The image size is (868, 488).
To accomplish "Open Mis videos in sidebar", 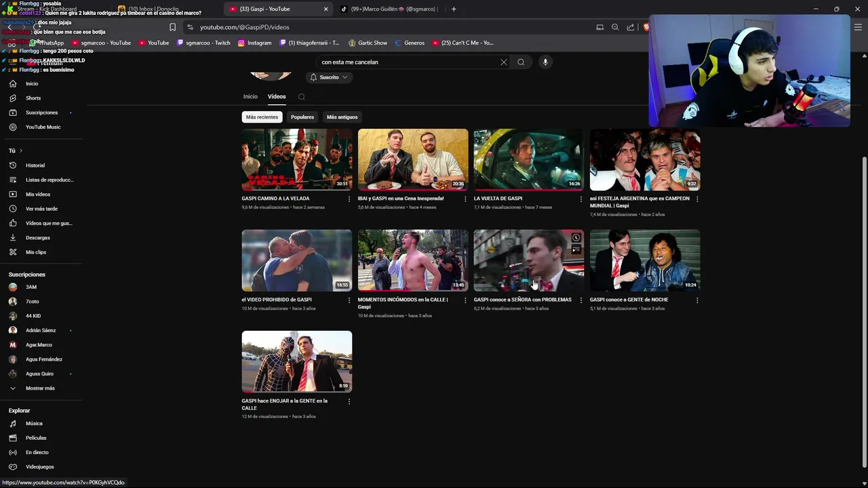I will [x=38, y=195].
